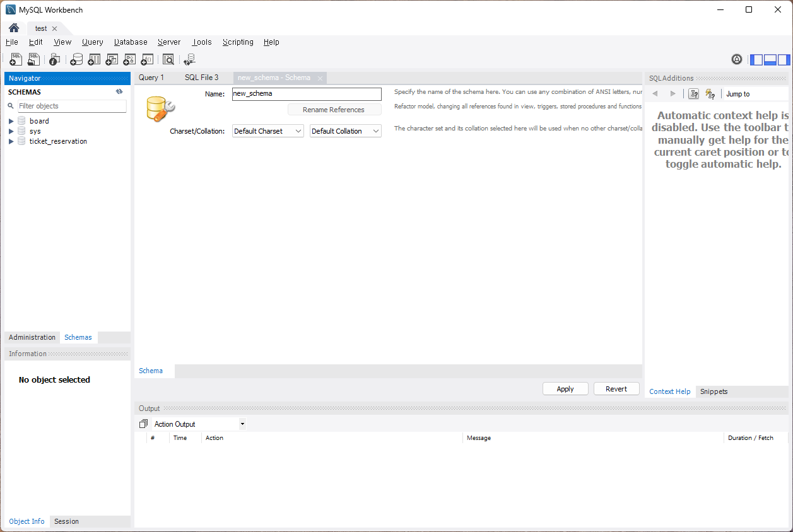The height and width of the screenshot is (532, 793).
Task: Toggle automatic context help
Action: pos(710,94)
